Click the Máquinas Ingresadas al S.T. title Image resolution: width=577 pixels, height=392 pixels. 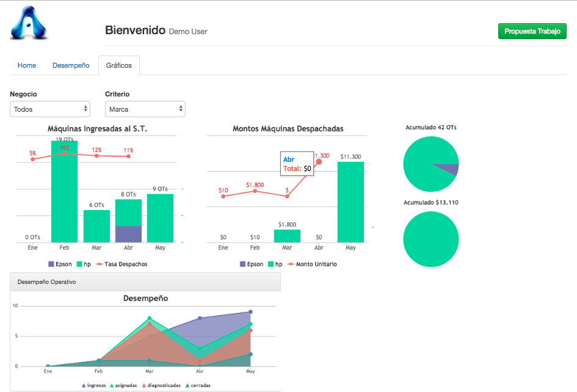[97, 128]
